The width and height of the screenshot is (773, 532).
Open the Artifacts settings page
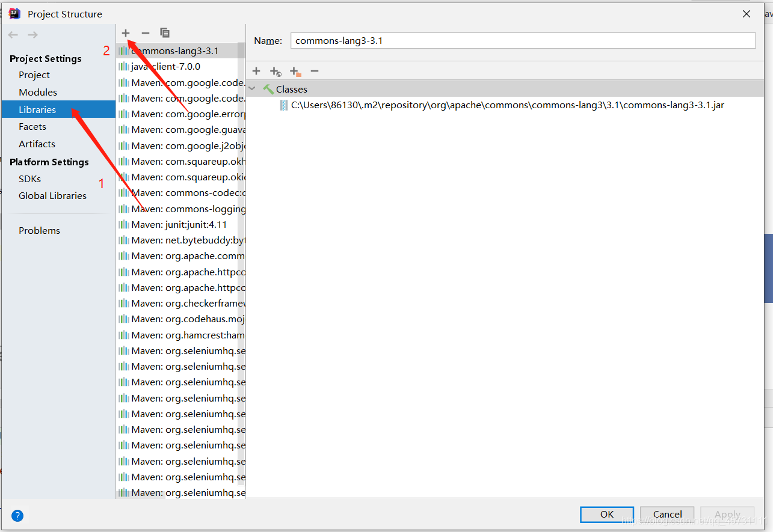click(37, 144)
